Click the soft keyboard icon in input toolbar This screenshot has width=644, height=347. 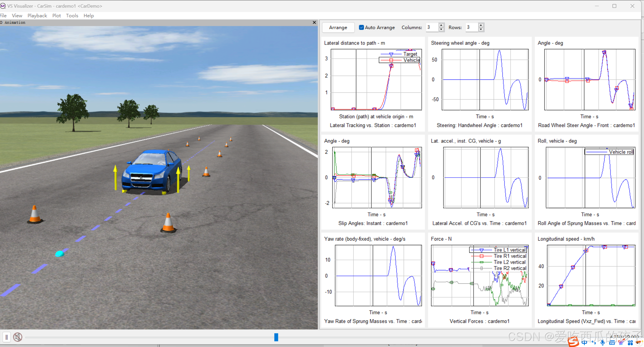click(x=612, y=343)
